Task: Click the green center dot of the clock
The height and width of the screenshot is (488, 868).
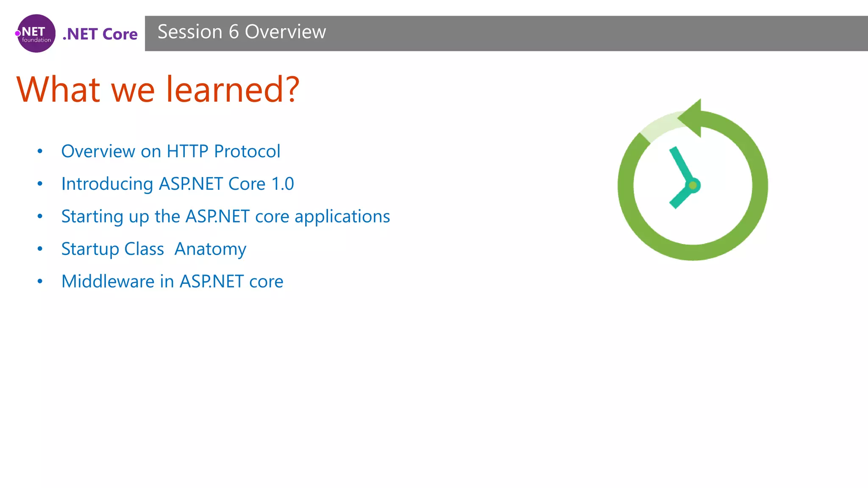Action: coord(693,186)
